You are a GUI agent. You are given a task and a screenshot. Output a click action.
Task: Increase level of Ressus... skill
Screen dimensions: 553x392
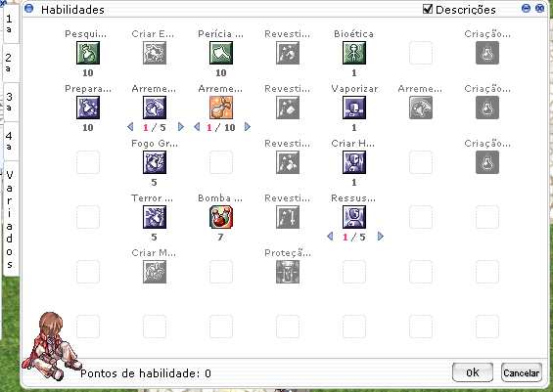(x=381, y=237)
